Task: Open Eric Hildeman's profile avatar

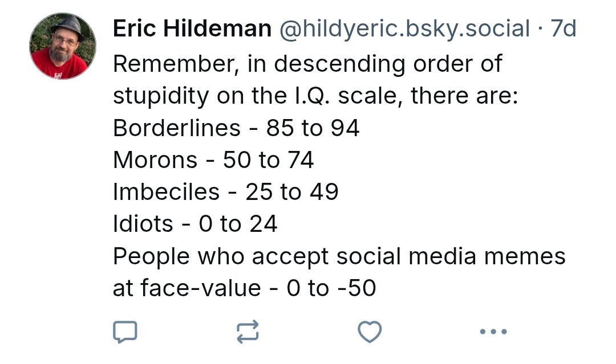Action: 63,46
